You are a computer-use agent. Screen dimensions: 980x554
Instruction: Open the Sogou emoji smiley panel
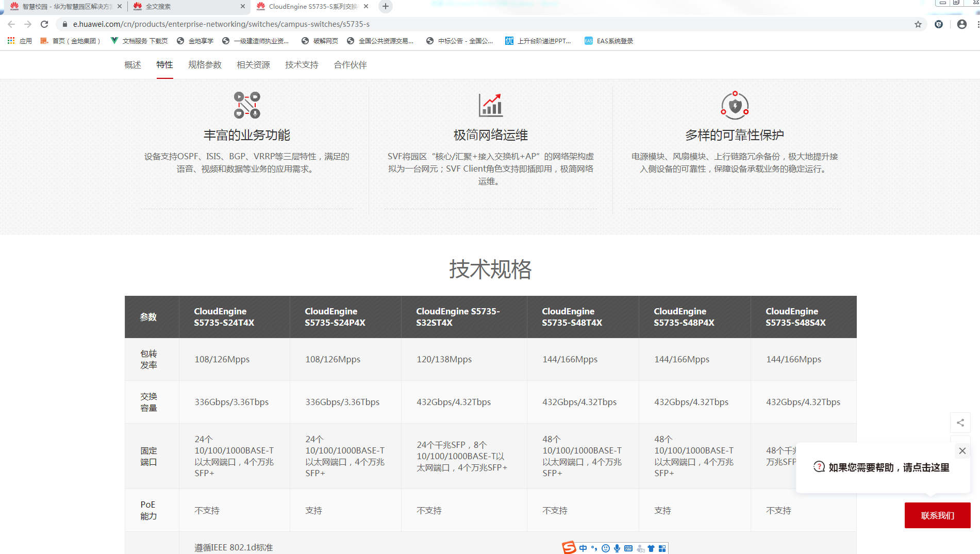point(606,548)
